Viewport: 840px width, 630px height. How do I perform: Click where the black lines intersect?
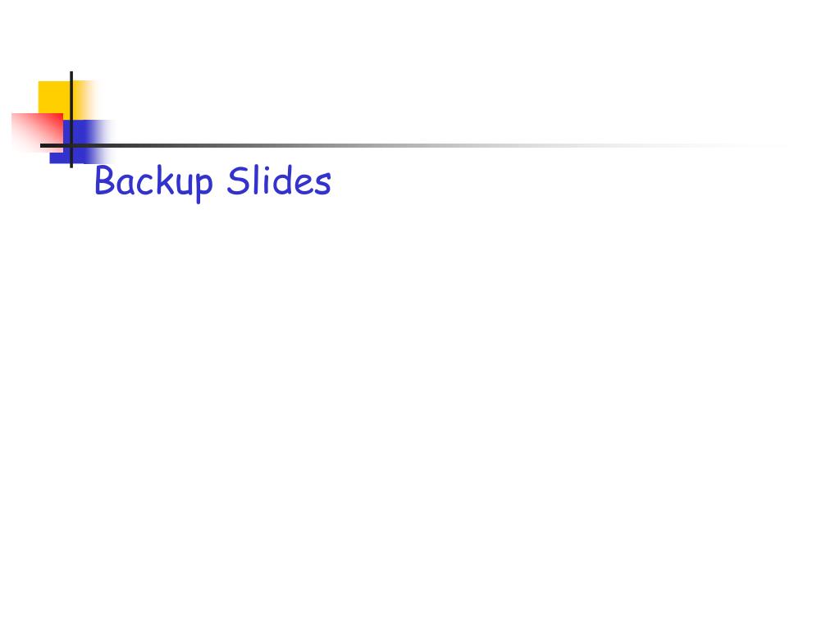(x=71, y=145)
